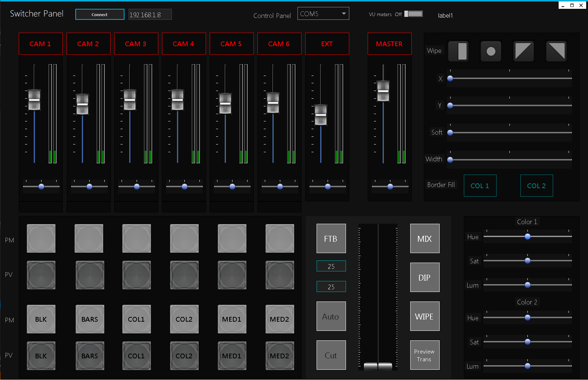Toggle the MASTER channel button
The height and width of the screenshot is (380, 588).
[390, 44]
